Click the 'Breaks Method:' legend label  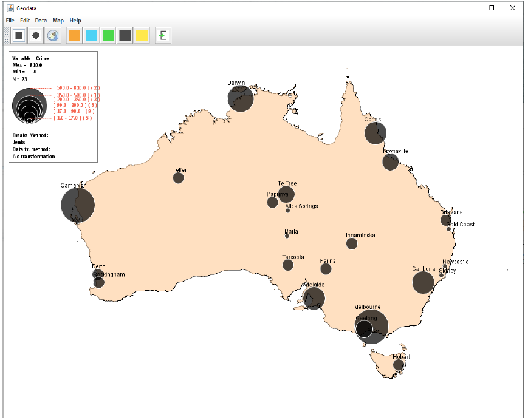tap(30, 135)
